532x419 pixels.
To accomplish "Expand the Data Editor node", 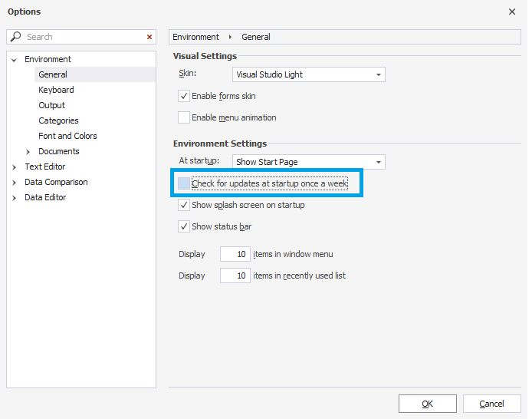I will click(x=14, y=198).
